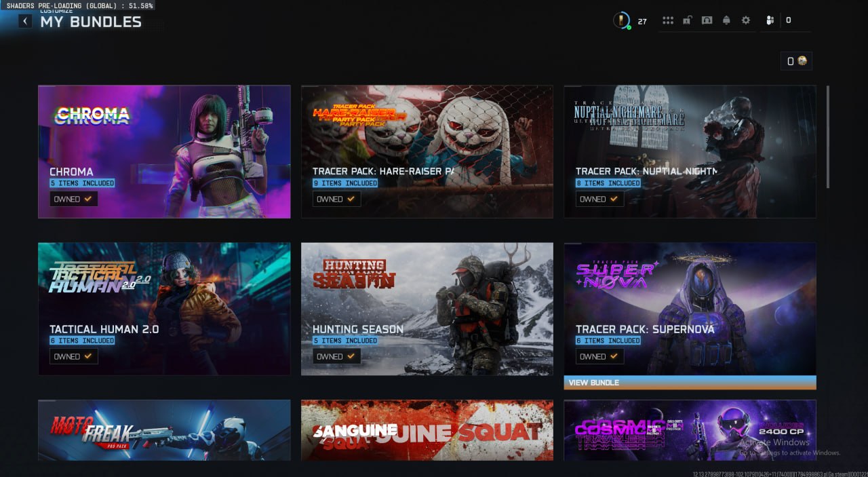Viewport: 868px width, 477px height.
Task: Click the My Bundles page title
Action: [91, 22]
